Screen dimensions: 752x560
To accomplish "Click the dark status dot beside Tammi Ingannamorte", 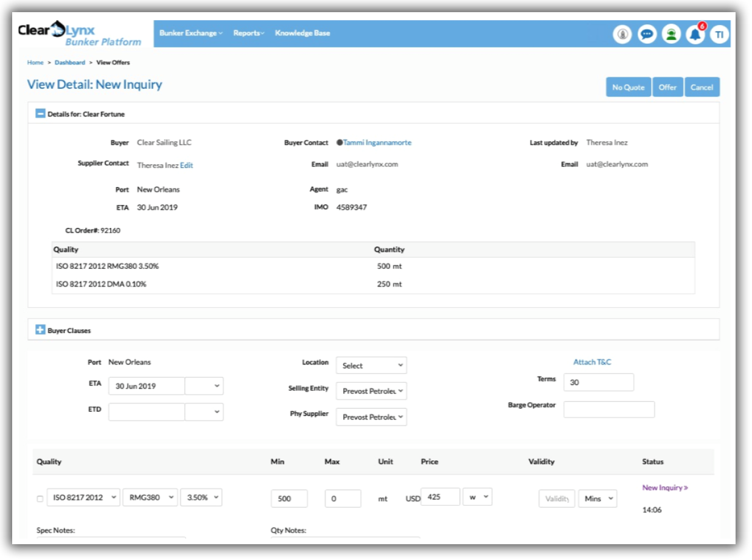I will click(339, 143).
